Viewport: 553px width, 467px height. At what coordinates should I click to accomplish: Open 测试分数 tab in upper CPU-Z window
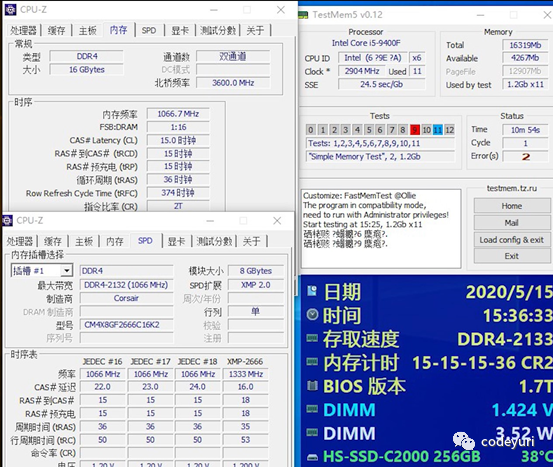(x=218, y=31)
